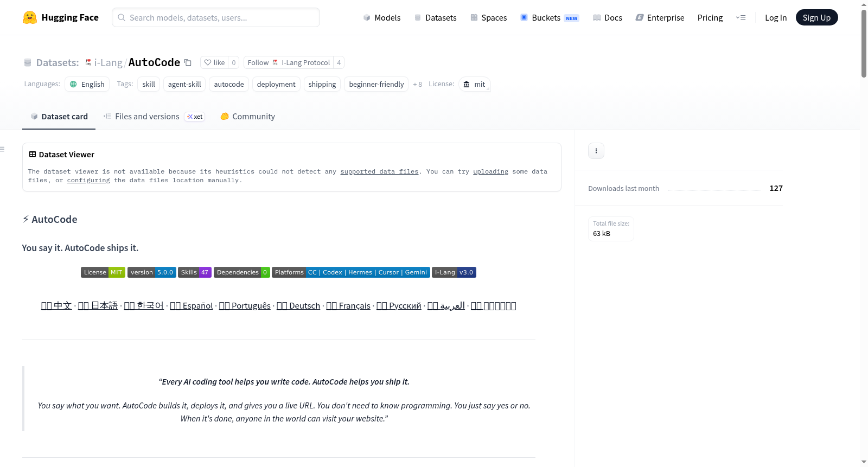Open the Community tab
The image size is (868, 467).
248,117
